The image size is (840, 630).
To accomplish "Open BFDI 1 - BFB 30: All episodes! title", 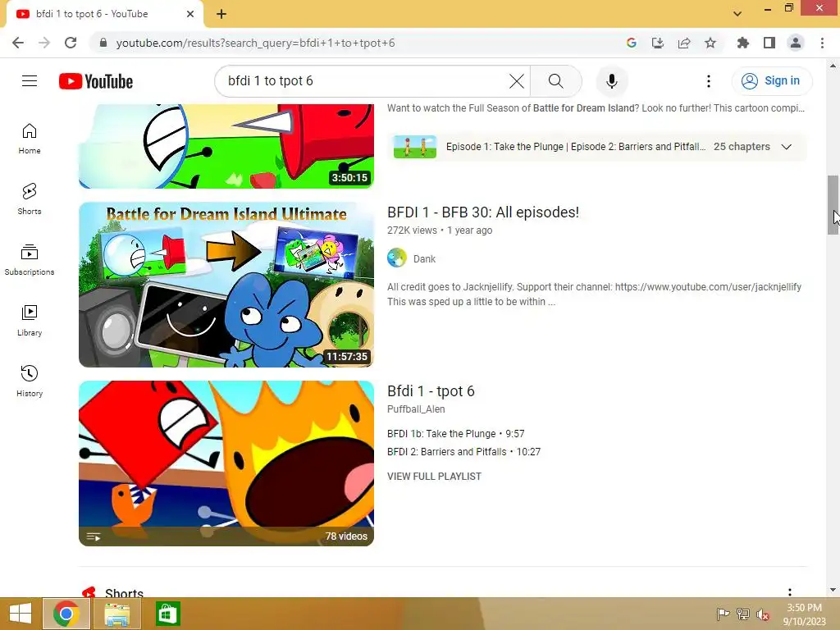I will pyautogui.click(x=482, y=212).
